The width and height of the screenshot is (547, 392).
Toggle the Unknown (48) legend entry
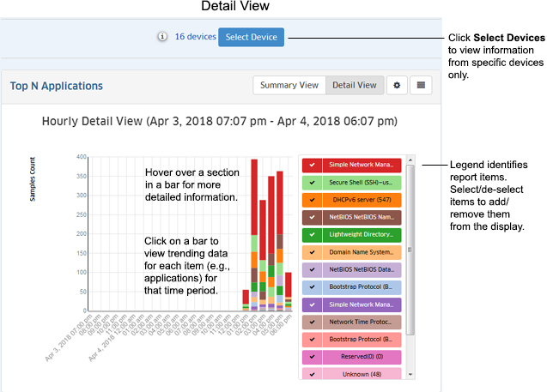(361, 374)
